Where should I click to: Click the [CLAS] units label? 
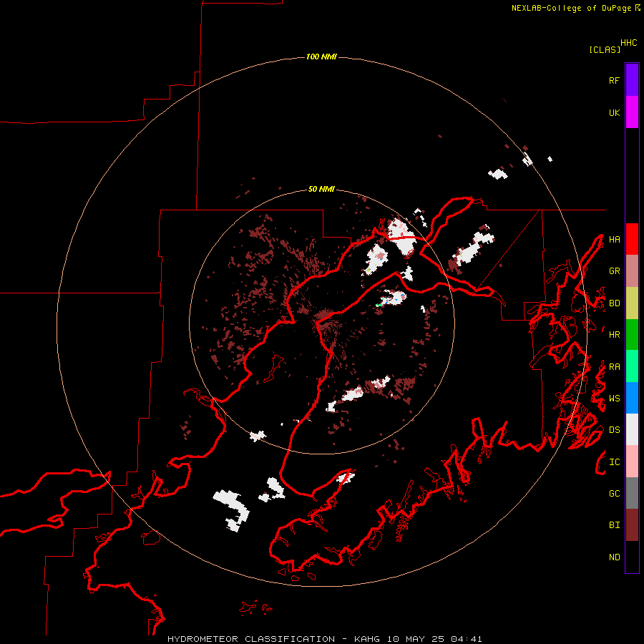(605, 49)
